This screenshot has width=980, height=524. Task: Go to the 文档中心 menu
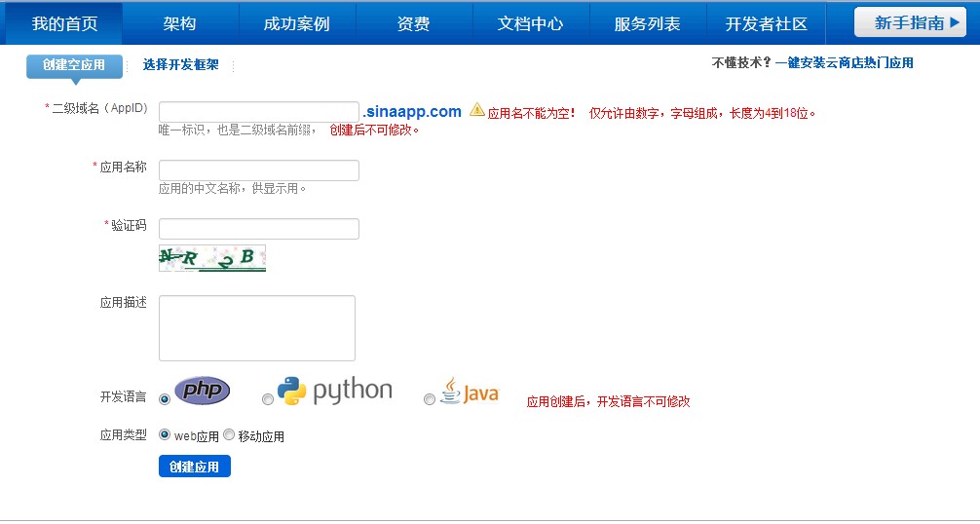point(530,23)
